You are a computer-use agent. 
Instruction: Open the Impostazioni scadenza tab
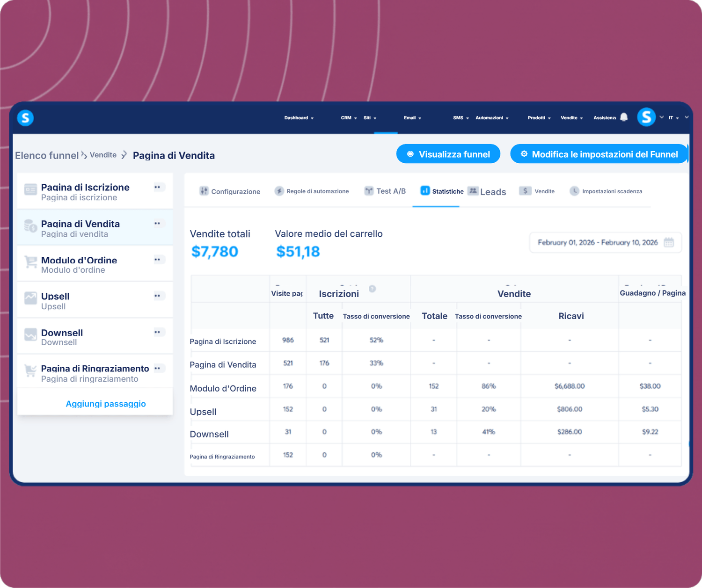[x=606, y=191]
